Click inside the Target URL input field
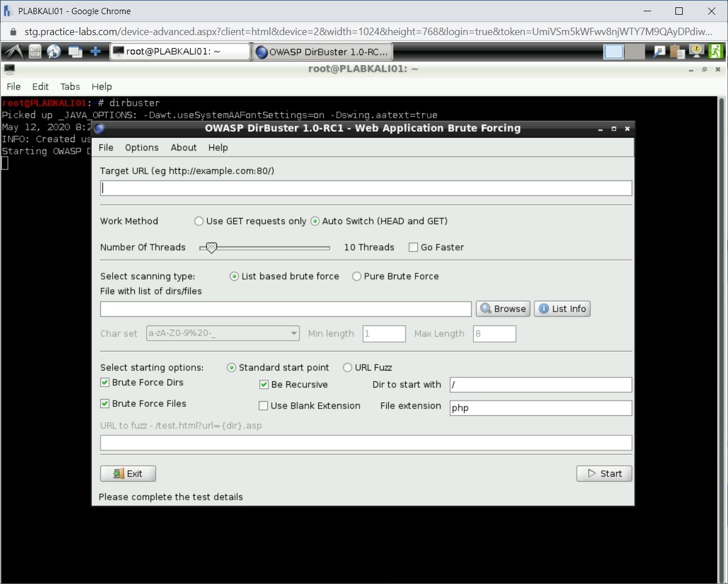The height and width of the screenshot is (584, 728). (x=365, y=188)
